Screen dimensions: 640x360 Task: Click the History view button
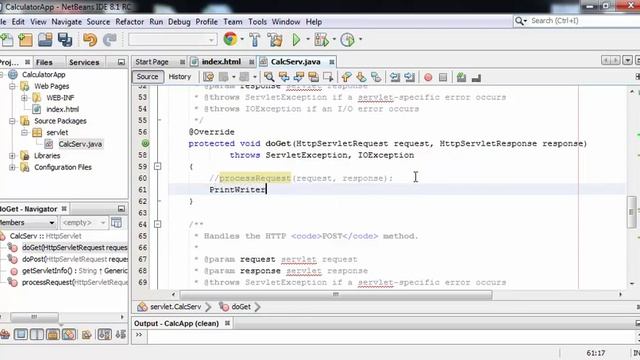(180, 77)
